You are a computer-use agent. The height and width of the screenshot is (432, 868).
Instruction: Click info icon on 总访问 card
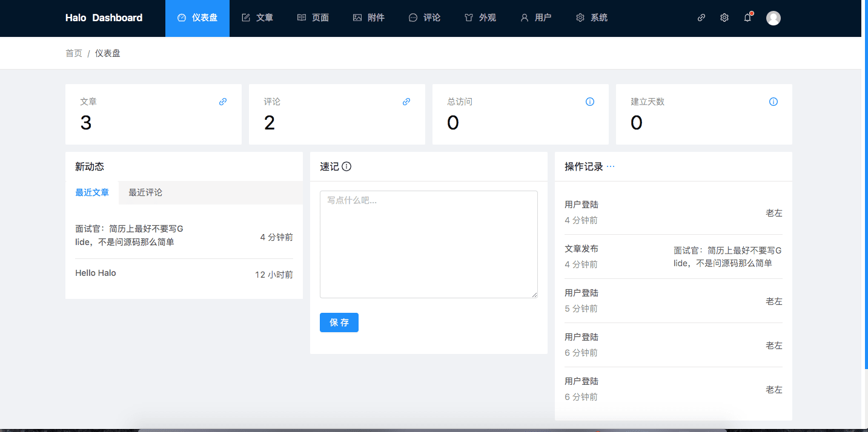tap(590, 102)
